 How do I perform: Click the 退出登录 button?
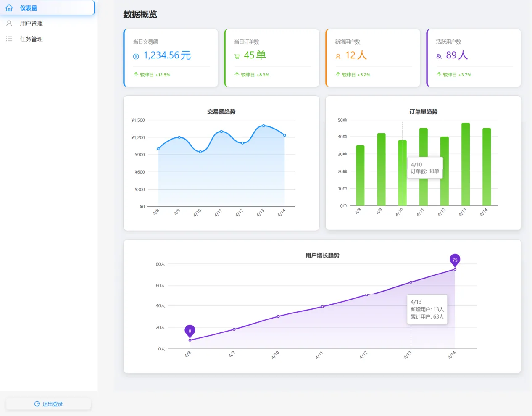pyautogui.click(x=48, y=404)
